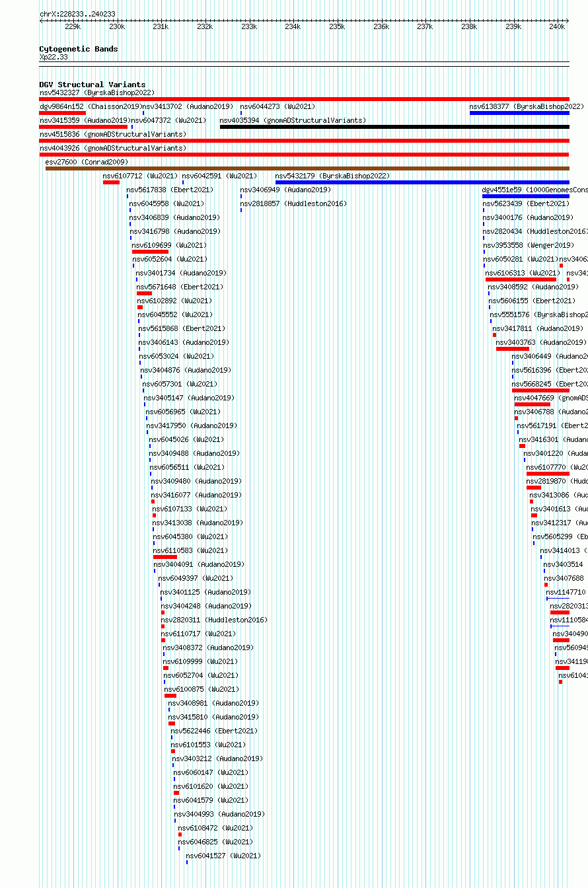Click the red bar under nsv6100875
The width and height of the screenshot is (588, 888).
[170, 696]
